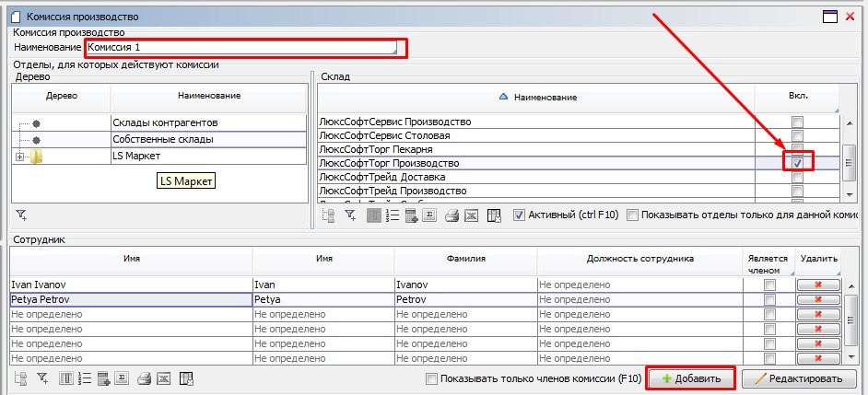The width and height of the screenshot is (868, 395).
Task: Click the Должность сотрудника column header
Action: coord(639,259)
